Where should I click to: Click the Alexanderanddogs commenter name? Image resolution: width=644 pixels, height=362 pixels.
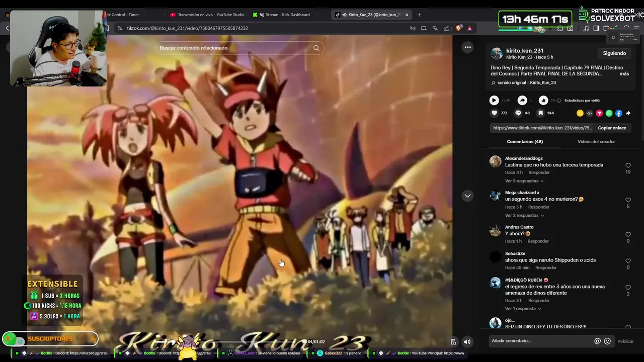(524, 158)
